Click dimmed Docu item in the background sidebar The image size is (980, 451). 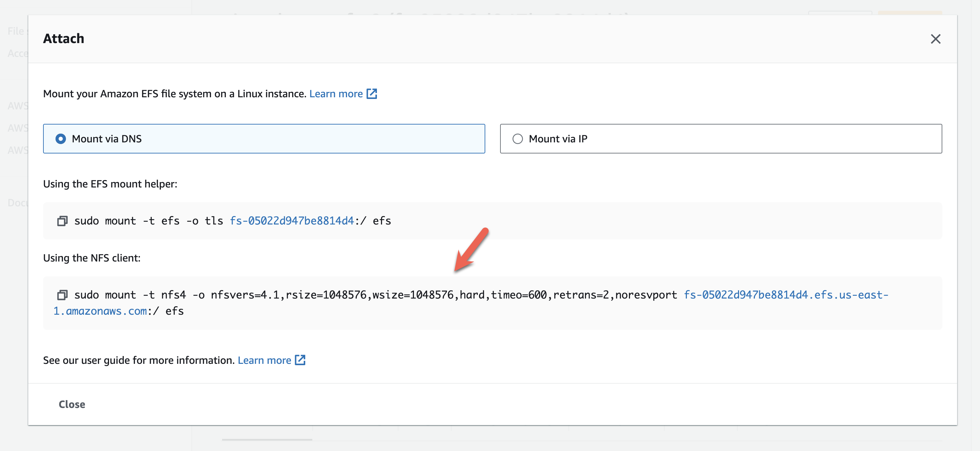[17, 203]
